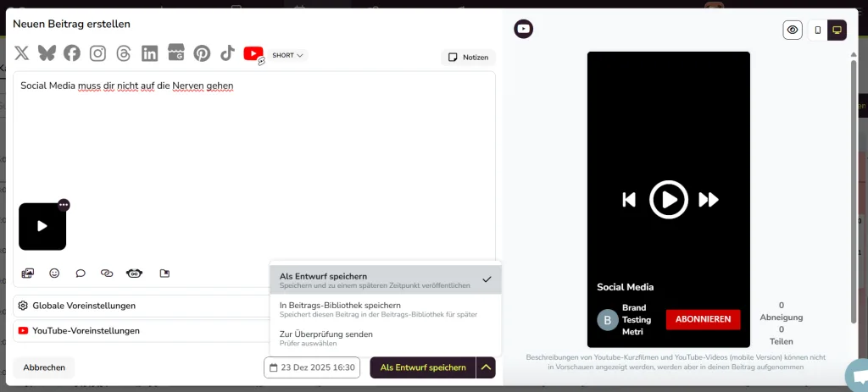Click the Abbrechen button

tap(44, 367)
